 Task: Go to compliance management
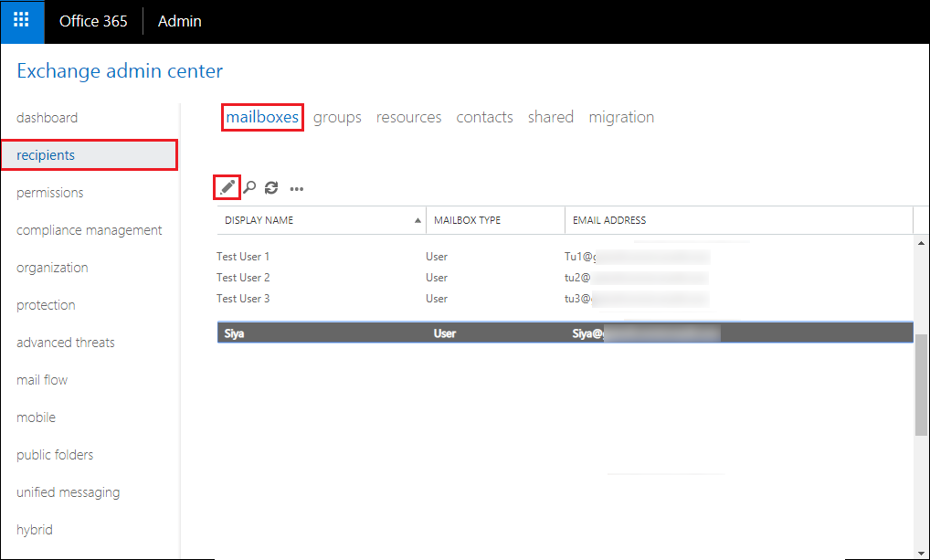coord(89,230)
